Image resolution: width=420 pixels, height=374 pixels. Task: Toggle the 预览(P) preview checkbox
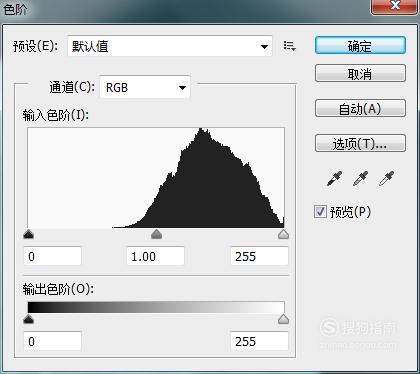click(320, 212)
